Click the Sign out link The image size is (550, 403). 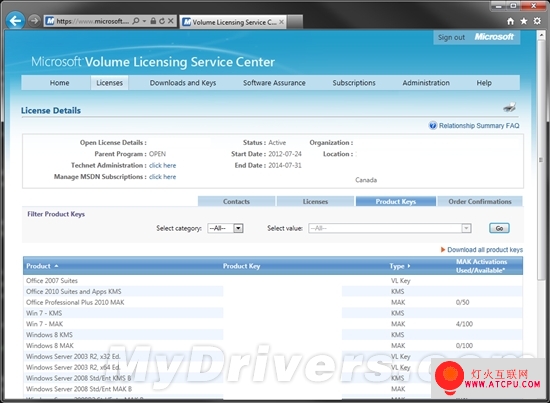(x=451, y=38)
